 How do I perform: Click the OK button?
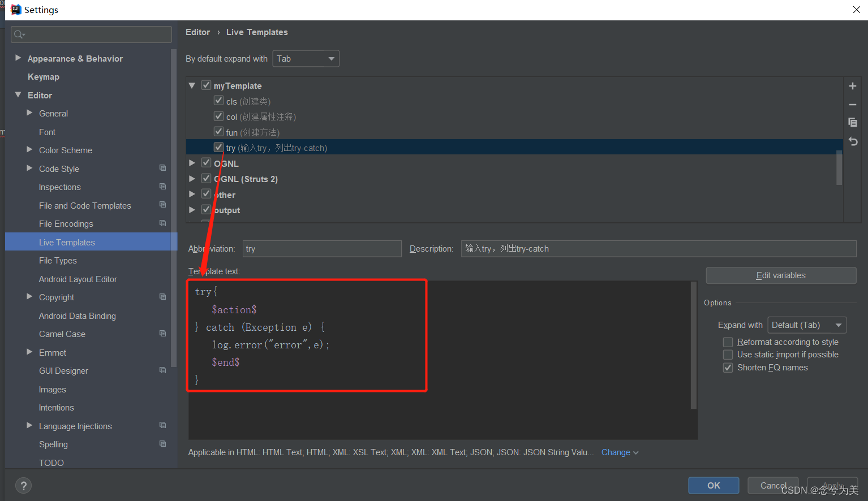click(x=714, y=486)
